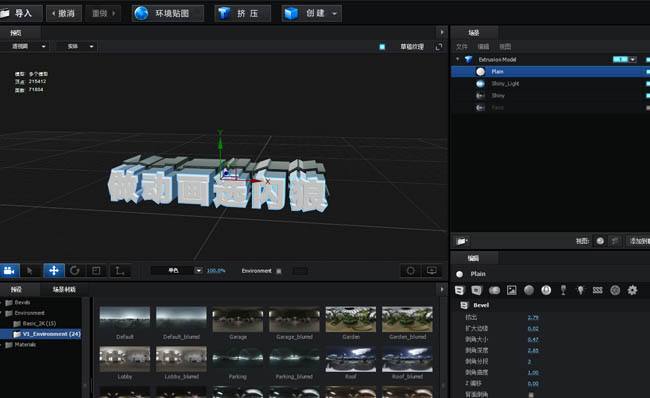Screen dimensions: 650x398
Task: Expand the Materials folder
Action: pos(1,345)
